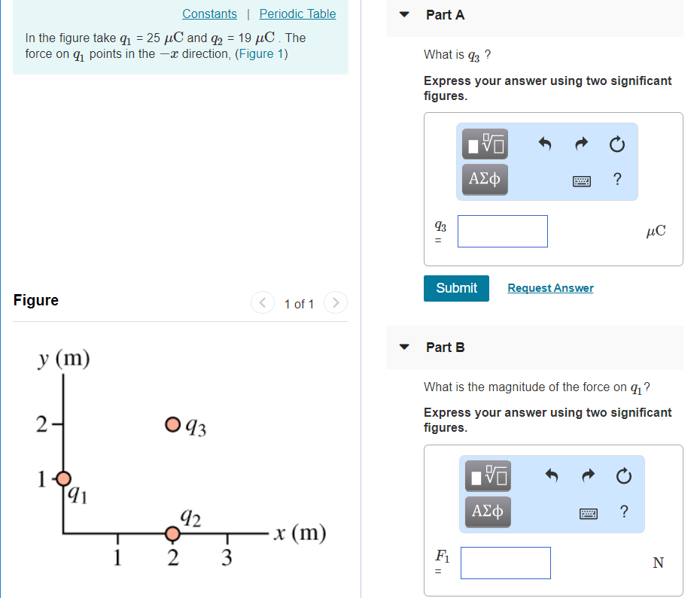
Task: Open the help question mark in Part B editor
Action: pyautogui.click(x=623, y=511)
